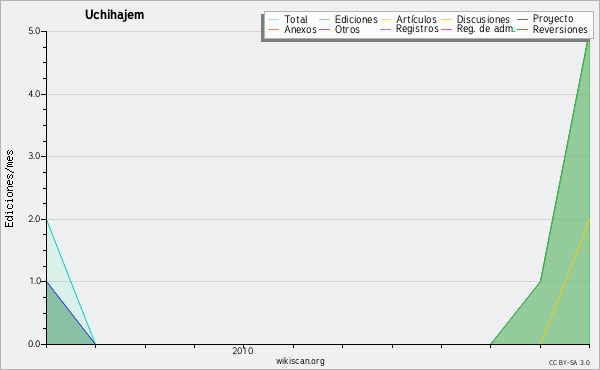The width and height of the screenshot is (600, 370).
Task: Click the 2.0 y-axis value
Action: [34, 219]
